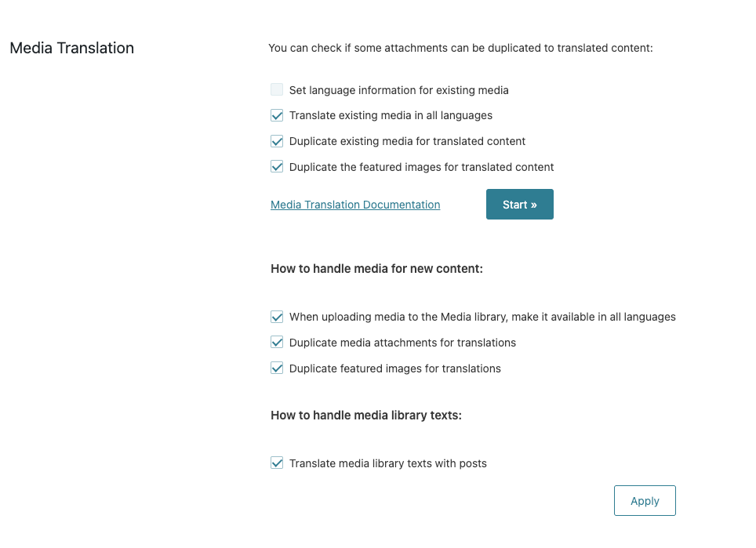
Task: Click 'Translate media library texts with posts' label
Action: [387, 463]
